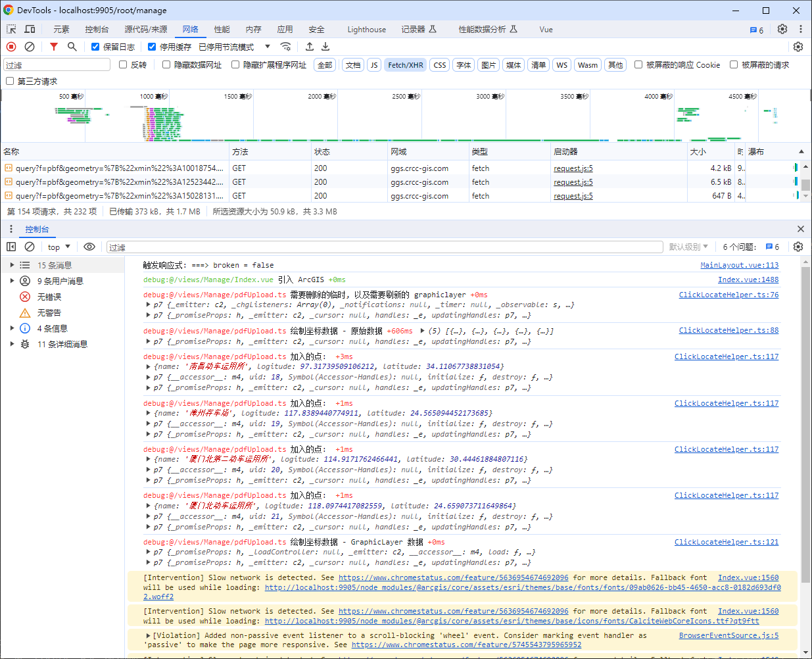Expand the 4 条信息 group
The image size is (812, 659).
(x=11, y=328)
